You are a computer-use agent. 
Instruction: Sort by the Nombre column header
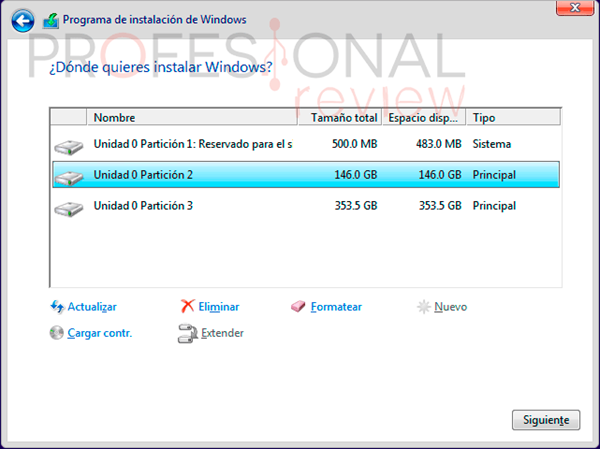(x=192, y=118)
